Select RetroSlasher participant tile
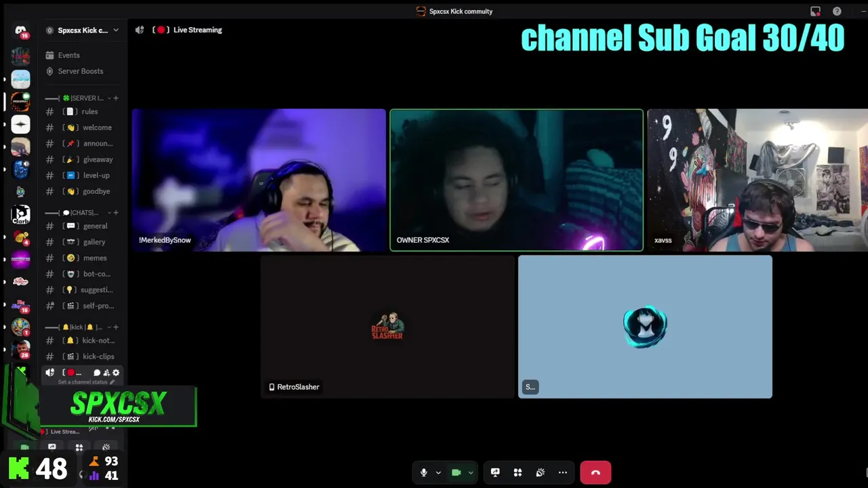This screenshot has height=488, width=868. point(388,327)
